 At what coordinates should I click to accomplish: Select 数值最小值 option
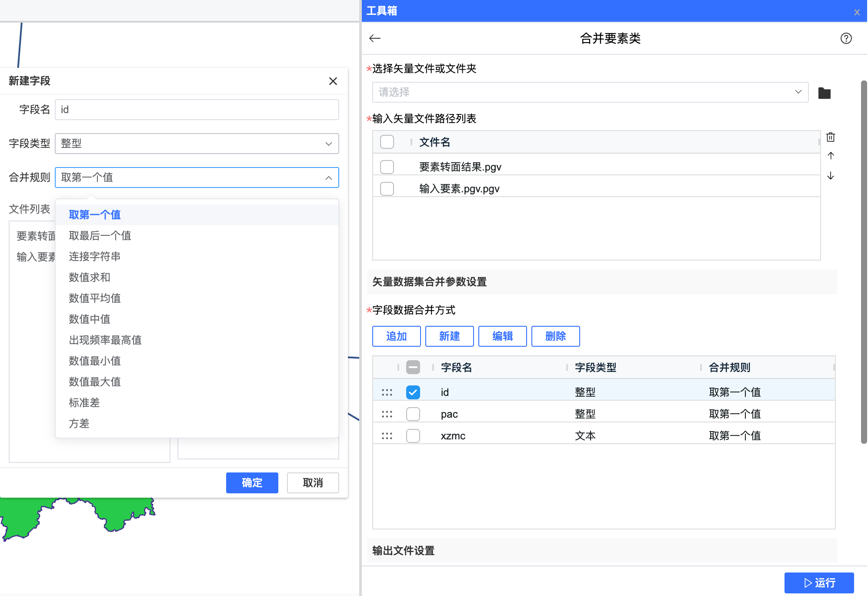point(197,361)
